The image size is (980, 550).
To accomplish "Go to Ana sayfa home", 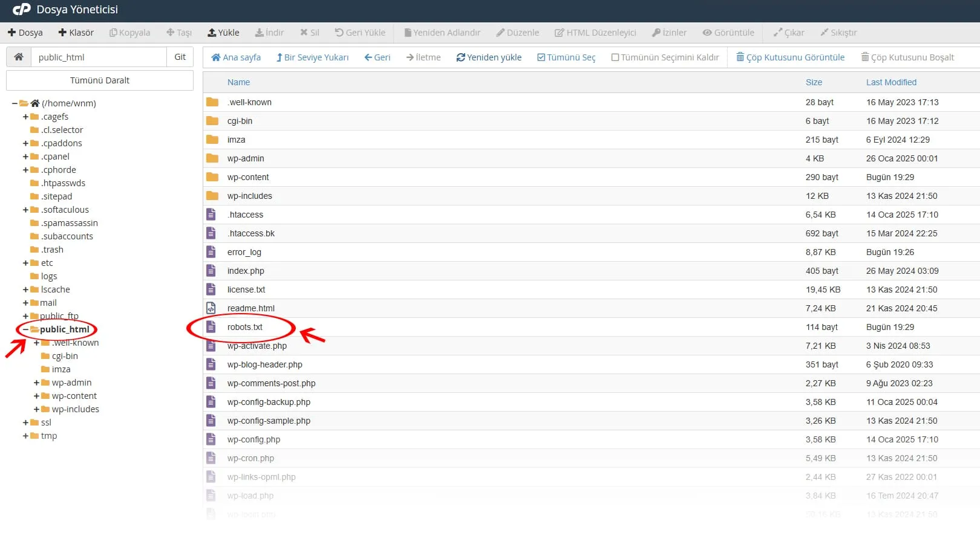I will click(236, 57).
